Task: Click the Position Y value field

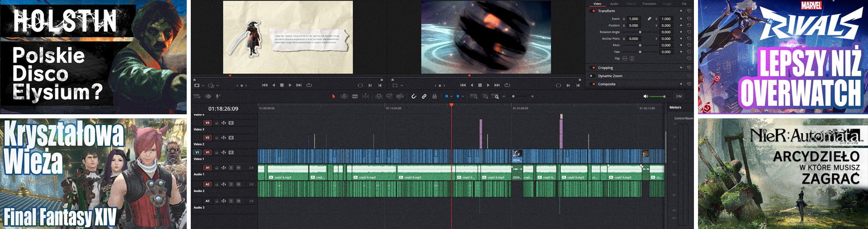Action: pos(667,26)
